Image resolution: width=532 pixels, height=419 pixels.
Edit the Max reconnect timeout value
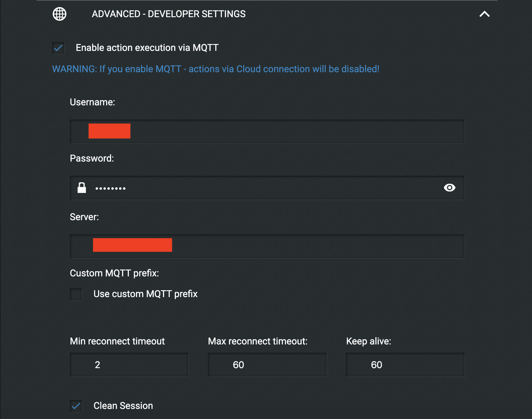click(x=267, y=365)
